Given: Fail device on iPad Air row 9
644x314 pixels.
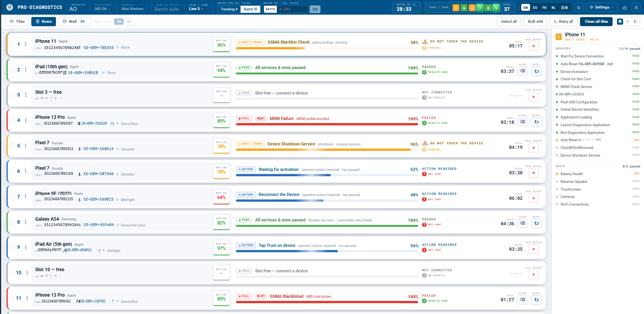Looking at the screenshot, I should tap(534, 249).
